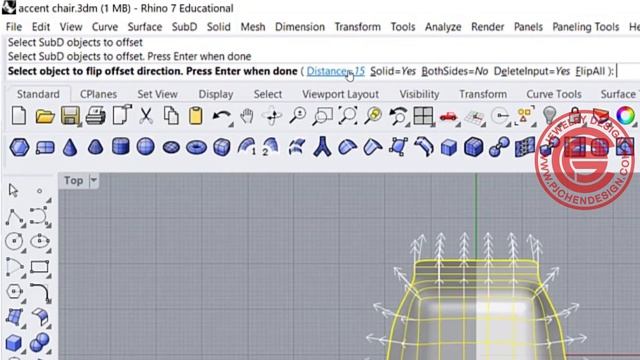Image resolution: width=640 pixels, height=360 pixels.
Task: Select the SubD cylinder tool
Action: tap(120, 147)
